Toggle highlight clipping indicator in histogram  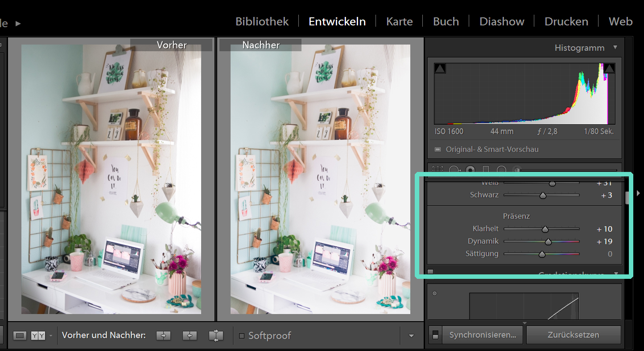[x=609, y=68]
